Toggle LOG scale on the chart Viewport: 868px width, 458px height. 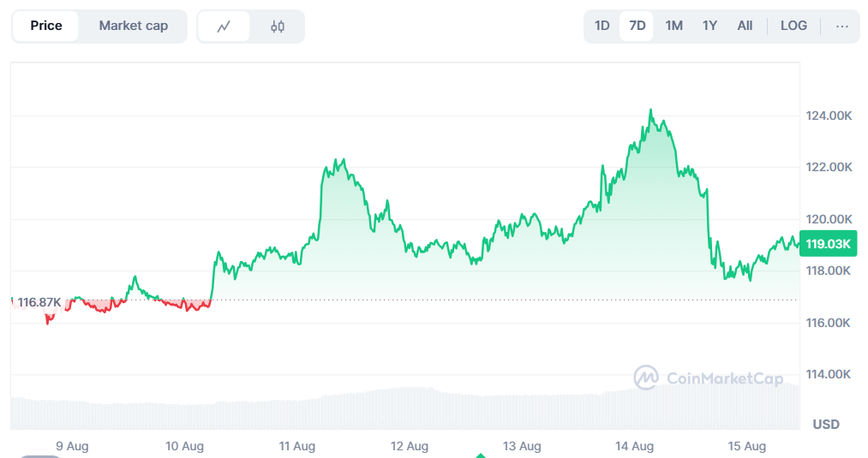pyautogui.click(x=793, y=26)
